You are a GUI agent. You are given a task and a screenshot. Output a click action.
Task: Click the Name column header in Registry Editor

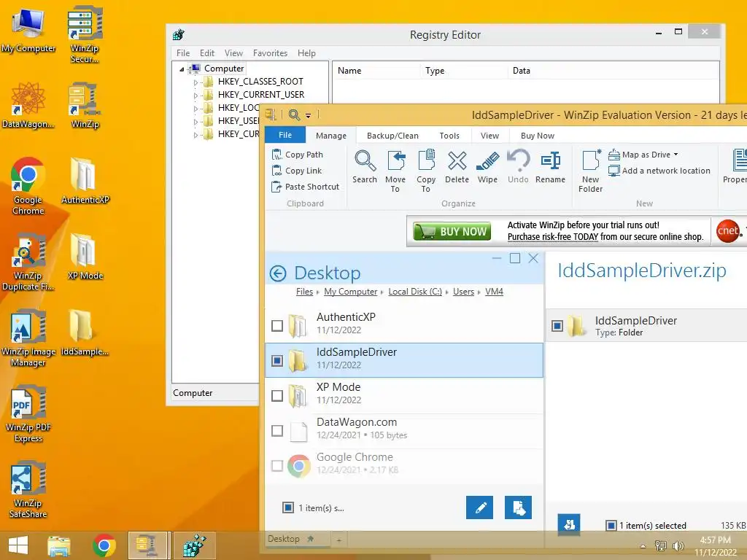(x=376, y=71)
